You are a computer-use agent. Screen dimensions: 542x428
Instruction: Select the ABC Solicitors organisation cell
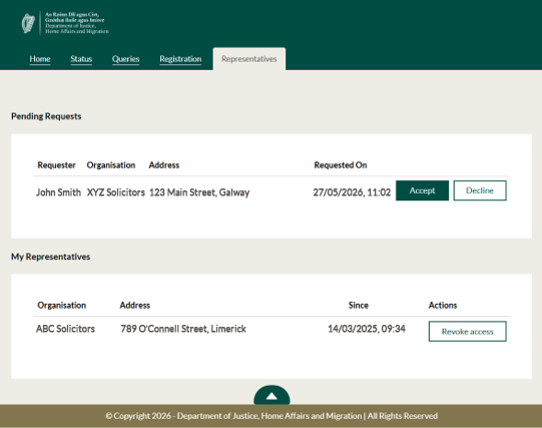click(65, 329)
